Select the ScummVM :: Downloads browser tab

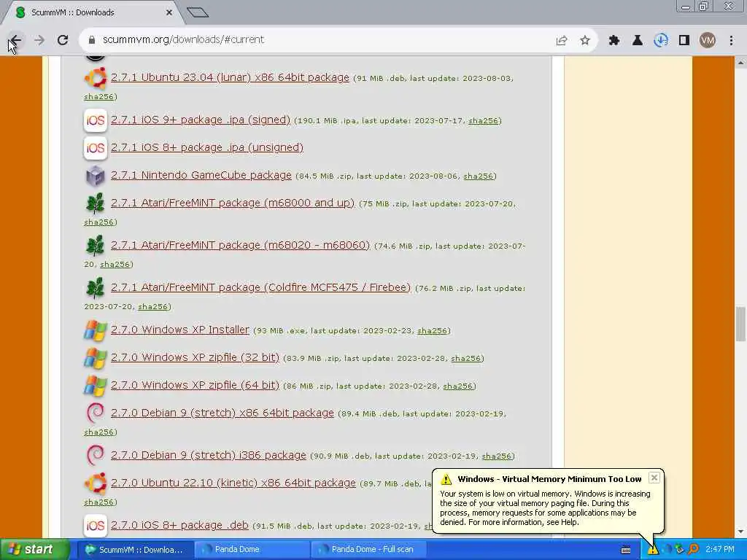pos(93,12)
